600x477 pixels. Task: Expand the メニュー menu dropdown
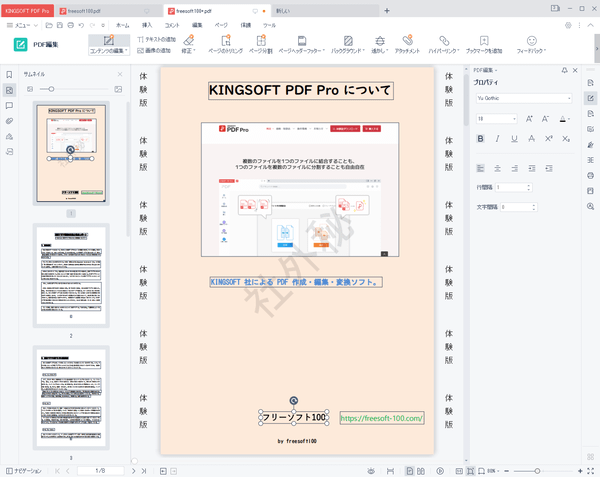pyautogui.click(x=22, y=25)
